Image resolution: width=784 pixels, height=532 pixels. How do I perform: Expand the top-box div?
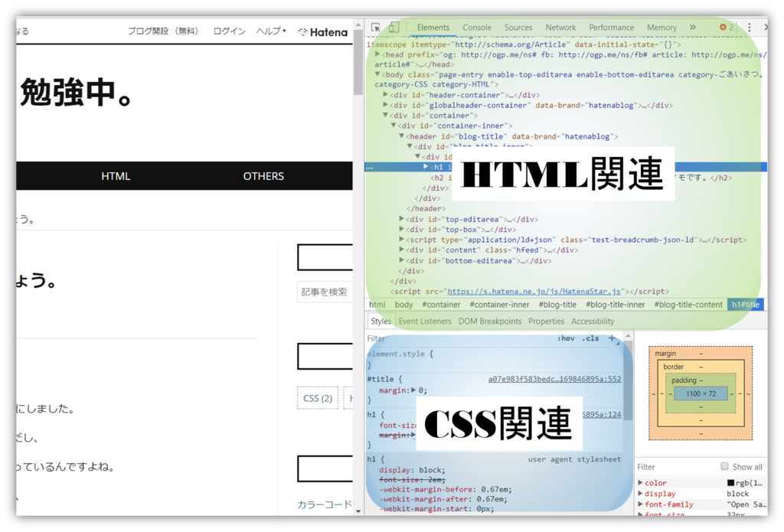coord(401,230)
